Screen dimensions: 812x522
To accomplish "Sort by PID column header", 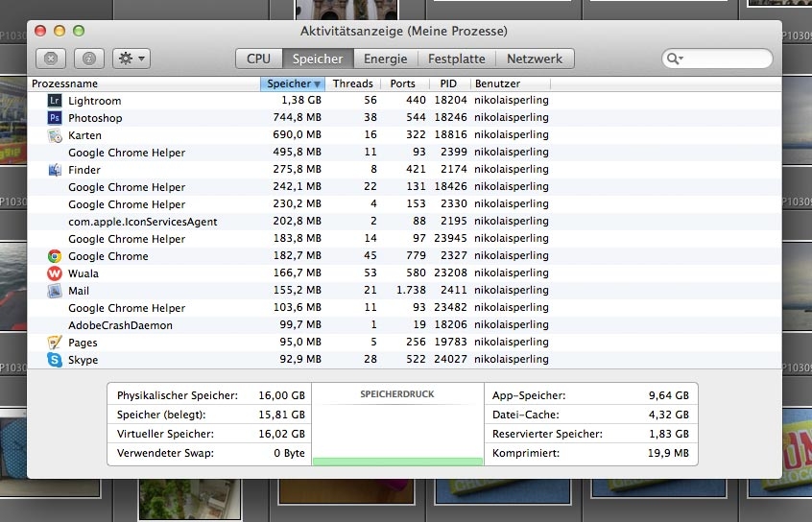I will coord(448,83).
